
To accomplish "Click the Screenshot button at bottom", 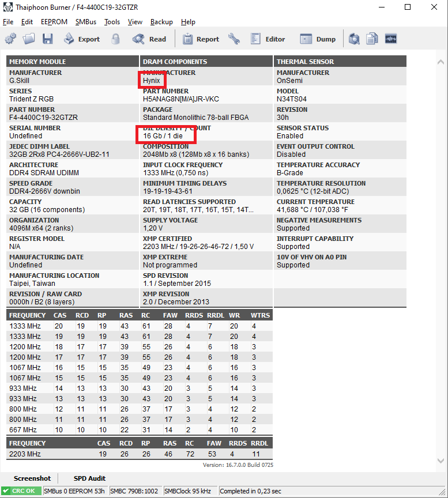I will (x=32, y=478).
